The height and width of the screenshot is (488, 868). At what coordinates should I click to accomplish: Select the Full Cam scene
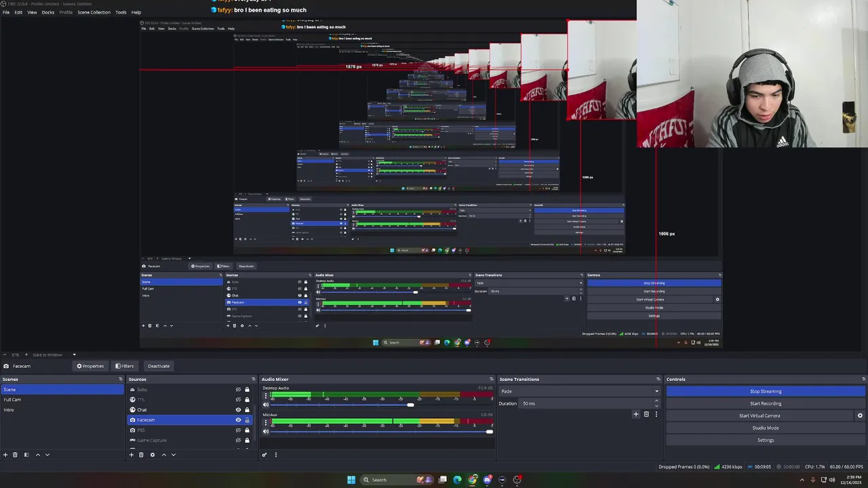coord(62,400)
